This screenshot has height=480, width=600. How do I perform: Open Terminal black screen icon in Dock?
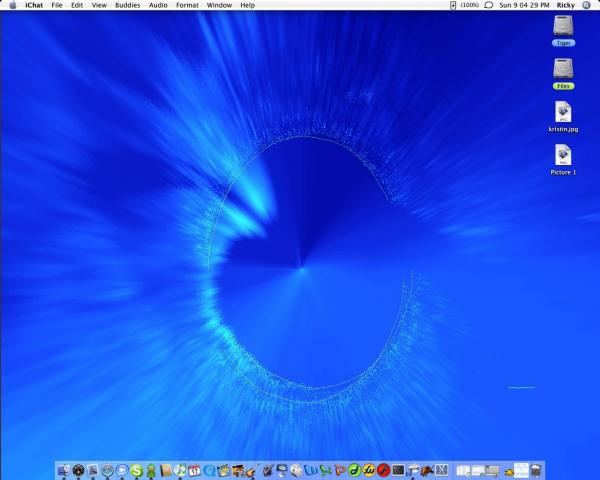click(398, 470)
